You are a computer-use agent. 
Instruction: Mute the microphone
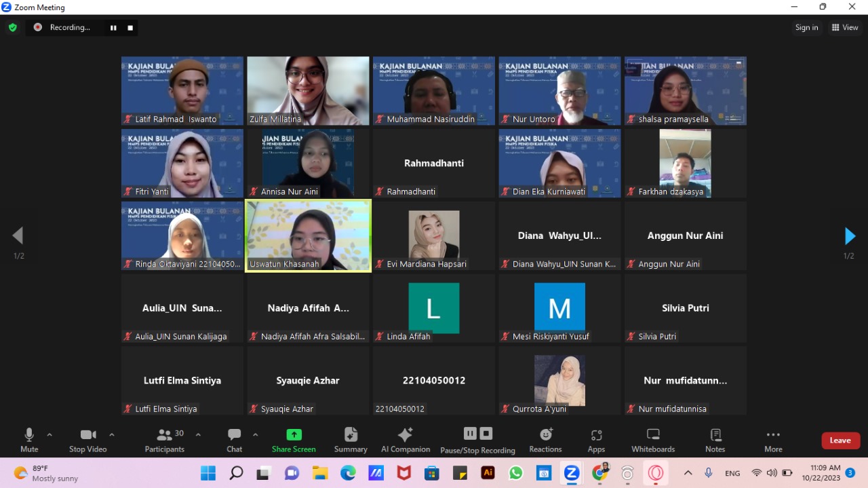[x=29, y=435]
